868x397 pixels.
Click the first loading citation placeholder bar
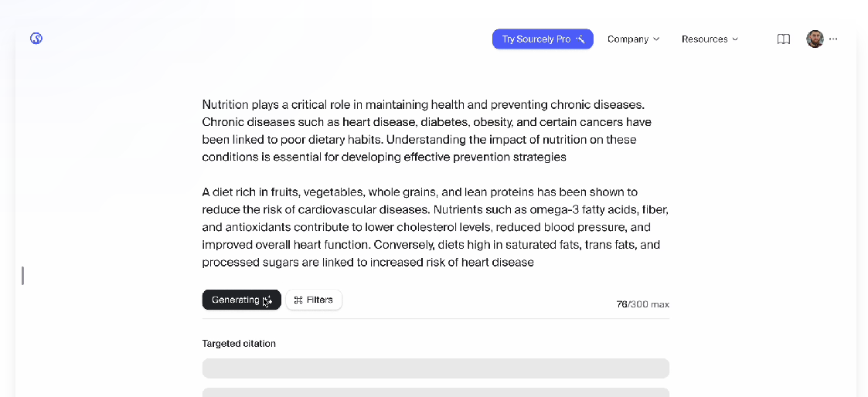(435, 368)
